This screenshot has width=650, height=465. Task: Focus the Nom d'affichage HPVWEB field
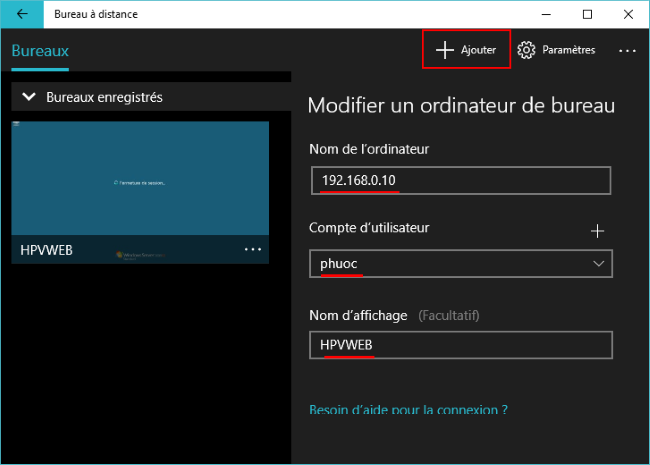(x=460, y=345)
